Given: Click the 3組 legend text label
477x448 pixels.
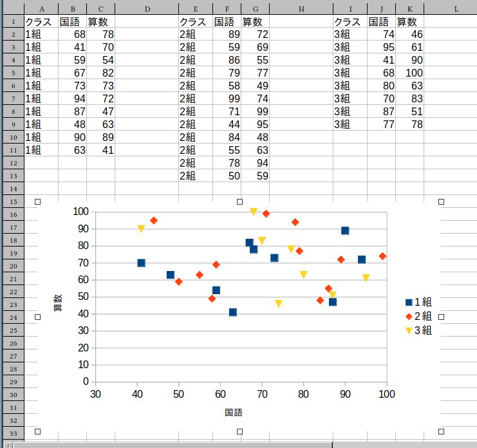Looking at the screenshot, I should click(x=423, y=331).
